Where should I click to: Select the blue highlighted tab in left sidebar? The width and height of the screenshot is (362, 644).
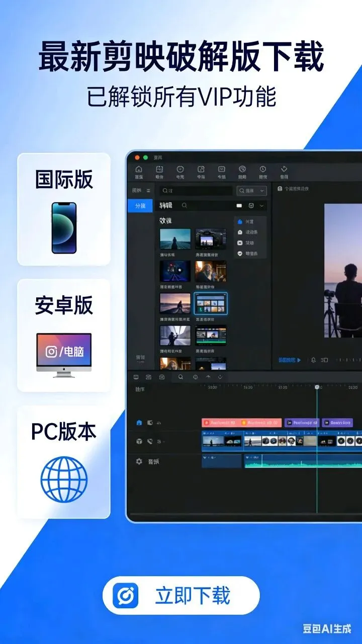(x=140, y=206)
